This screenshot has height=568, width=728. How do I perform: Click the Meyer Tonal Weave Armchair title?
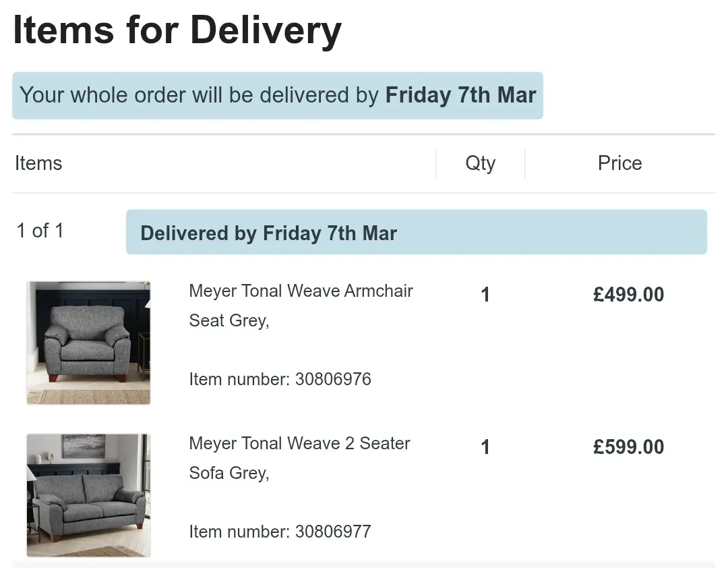click(x=301, y=291)
